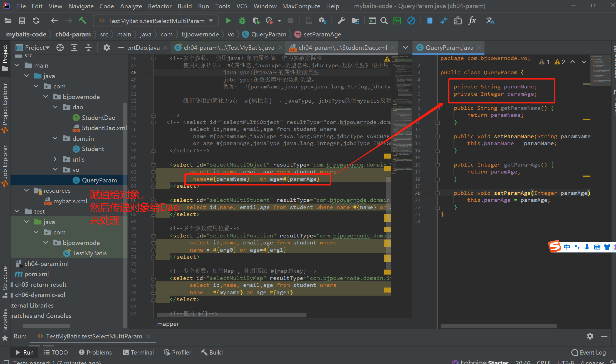Screen dimensions: 616x364
Task: Expand the utils folder
Action: [55, 159]
